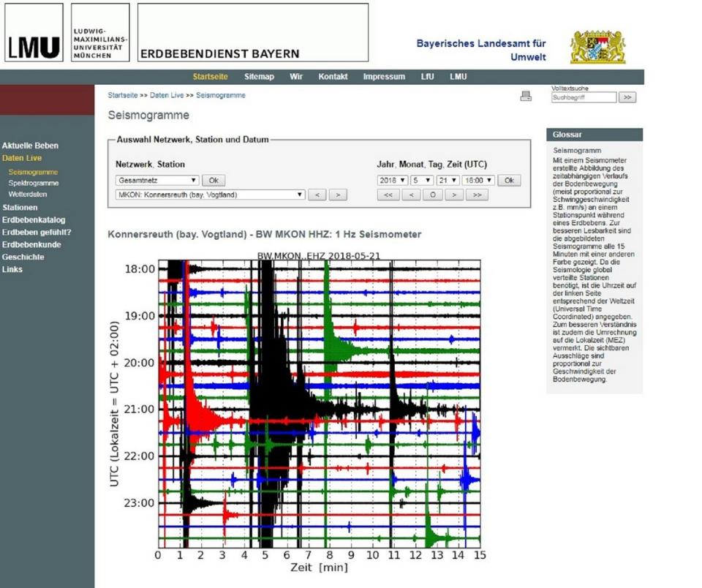Open the LMU logo
The image size is (702, 588).
point(34,33)
